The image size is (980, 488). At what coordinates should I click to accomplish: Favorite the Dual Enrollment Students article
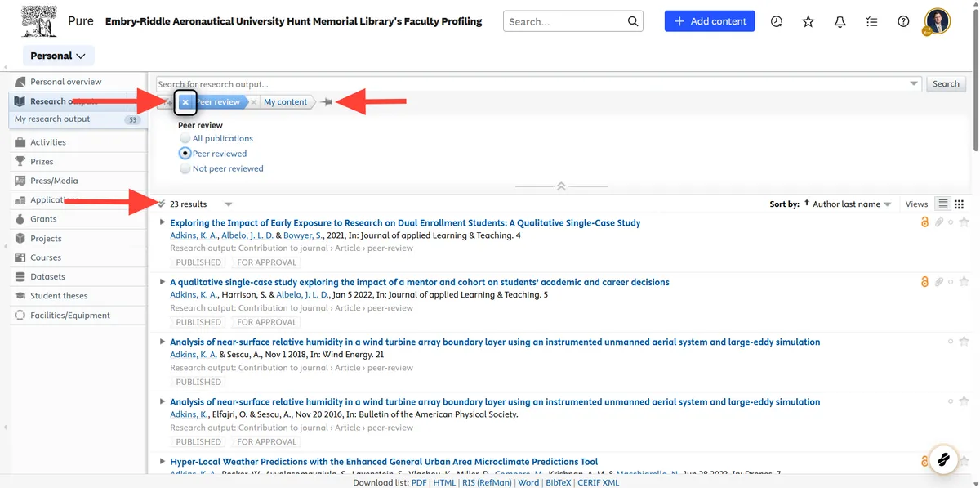tap(964, 222)
